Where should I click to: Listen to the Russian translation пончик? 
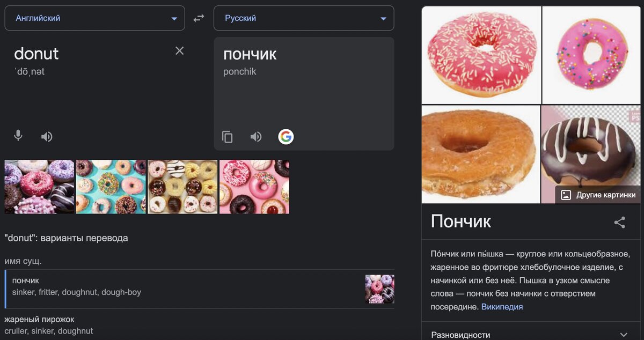[x=256, y=137]
